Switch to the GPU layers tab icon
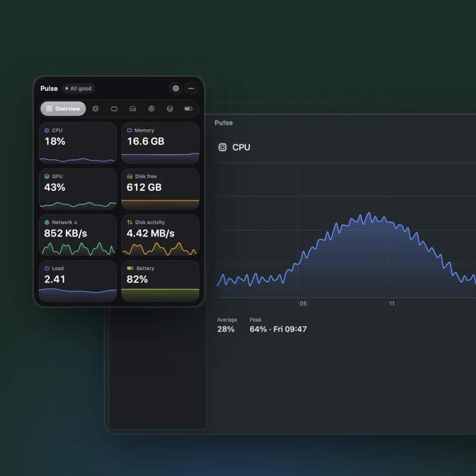The image size is (476, 476). [170, 109]
